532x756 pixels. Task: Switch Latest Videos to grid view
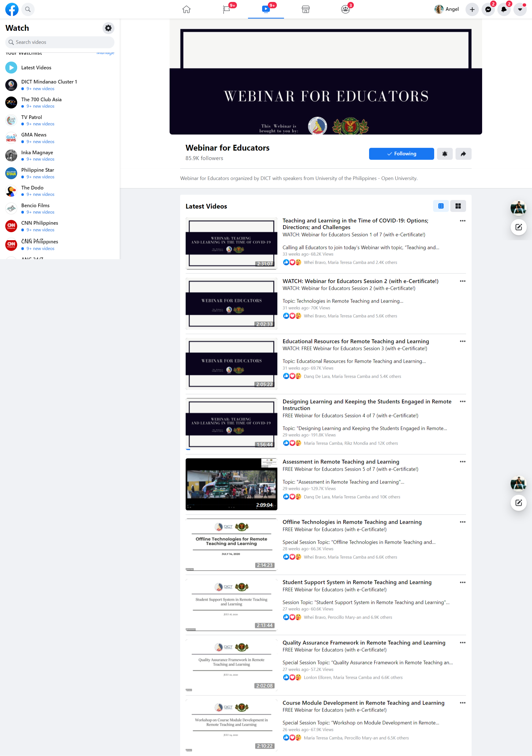tap(458, 206)
